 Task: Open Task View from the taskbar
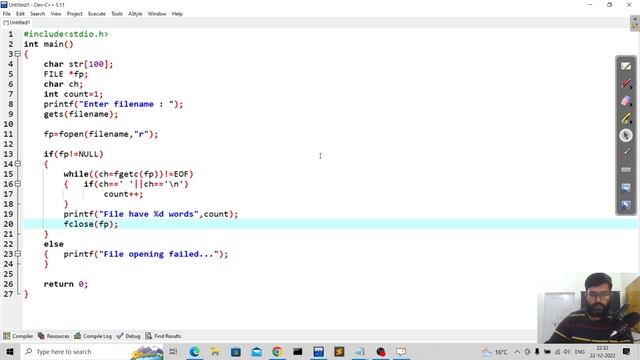click(x=173, y=351)
